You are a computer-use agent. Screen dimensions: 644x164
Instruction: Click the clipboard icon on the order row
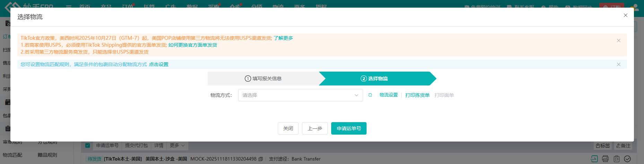[616, 159]
